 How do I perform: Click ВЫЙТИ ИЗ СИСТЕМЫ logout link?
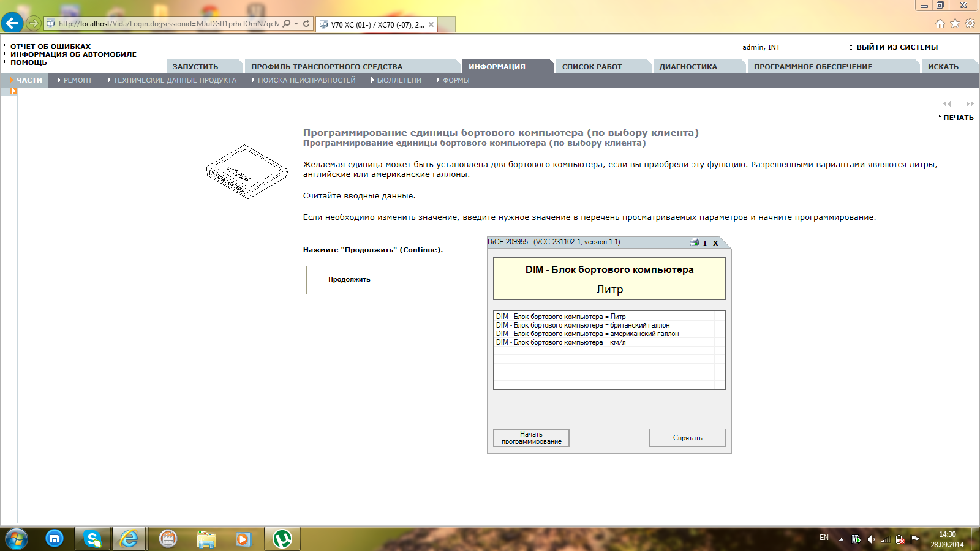(897, 47)
